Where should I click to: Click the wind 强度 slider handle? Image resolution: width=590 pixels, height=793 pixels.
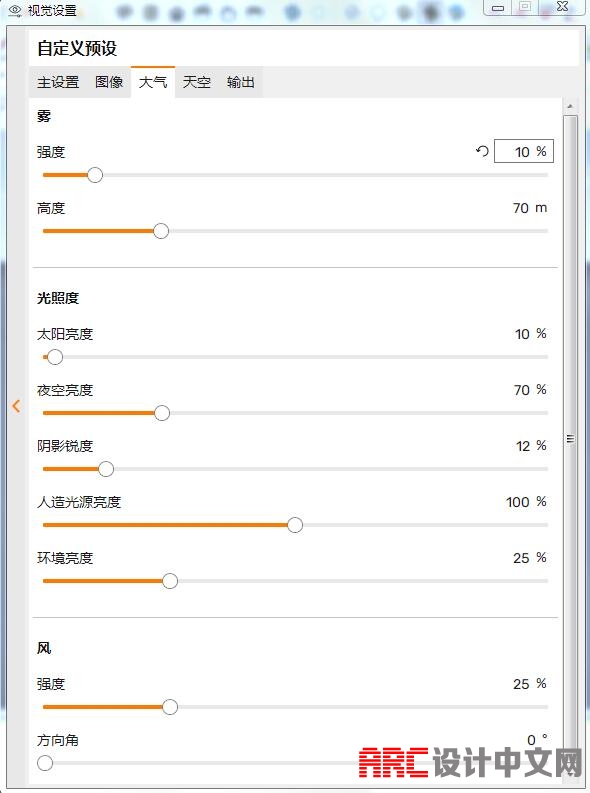[x=170, y=707]
